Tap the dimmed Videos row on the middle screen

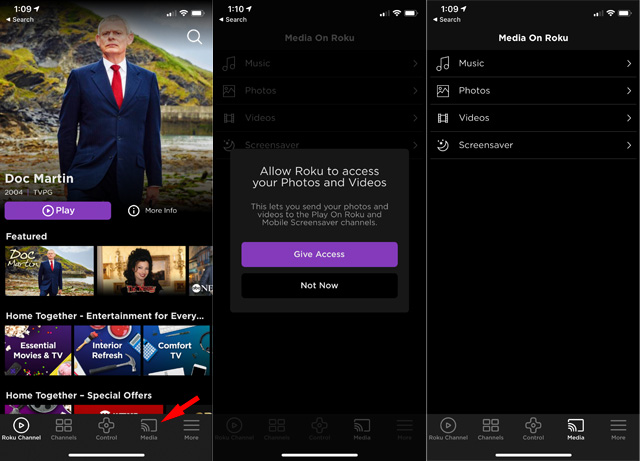pyautogui.click(x=319, y=118)
